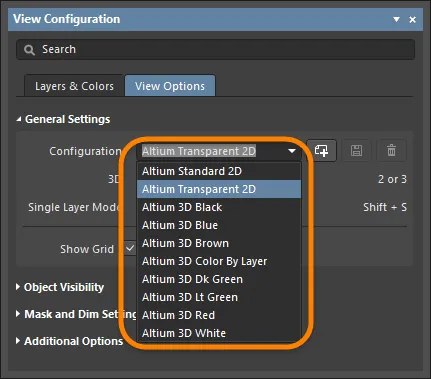Select Altium 3D Blue configuration
Screen dimensions: 431x379
click(219, 225)
